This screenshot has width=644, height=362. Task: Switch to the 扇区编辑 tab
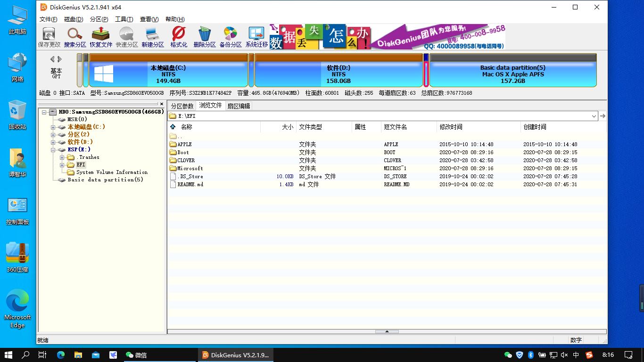(x=239, y=106)
